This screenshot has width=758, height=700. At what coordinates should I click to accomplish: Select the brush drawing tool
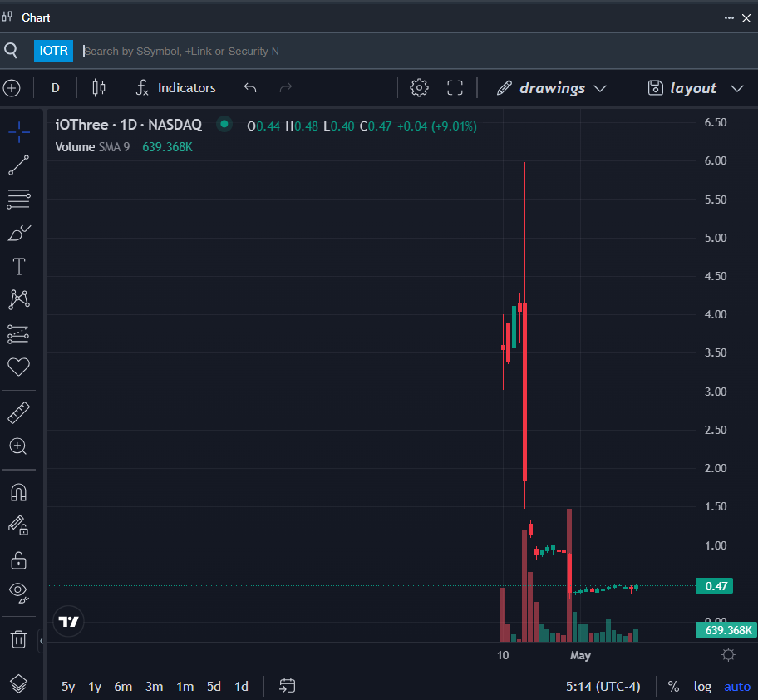point(19,233)
